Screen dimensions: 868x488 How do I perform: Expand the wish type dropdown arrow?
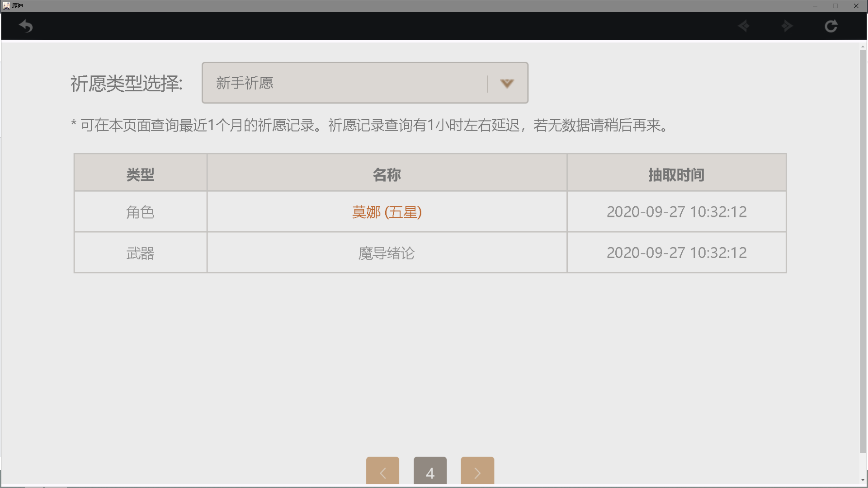[x=507, y=84]
